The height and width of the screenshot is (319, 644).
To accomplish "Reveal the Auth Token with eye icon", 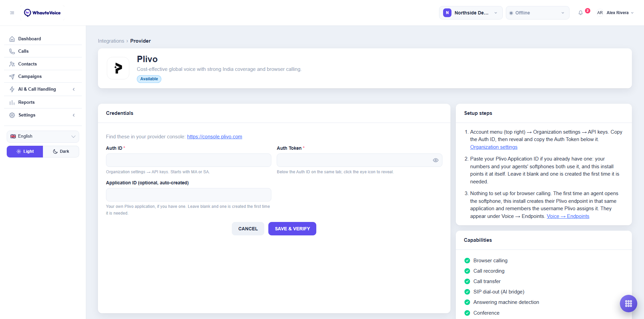I will (x=436, y=160).
